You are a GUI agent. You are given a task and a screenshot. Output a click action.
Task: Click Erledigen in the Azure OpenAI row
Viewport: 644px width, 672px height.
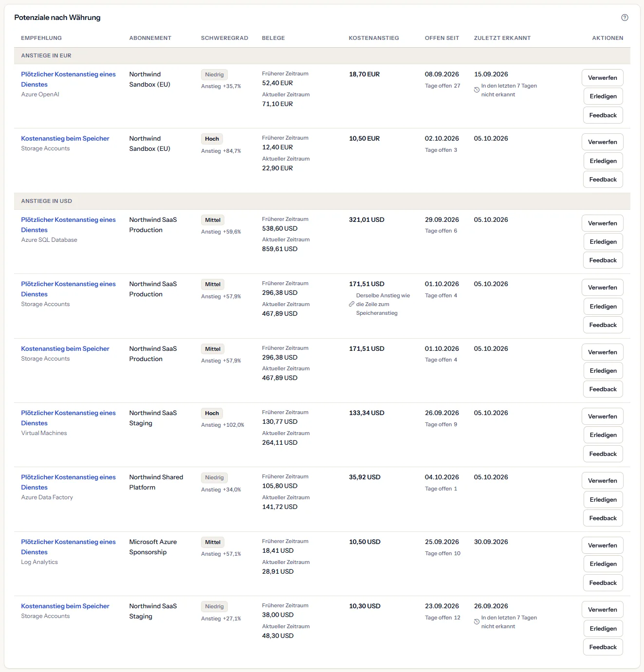point(603,96)
